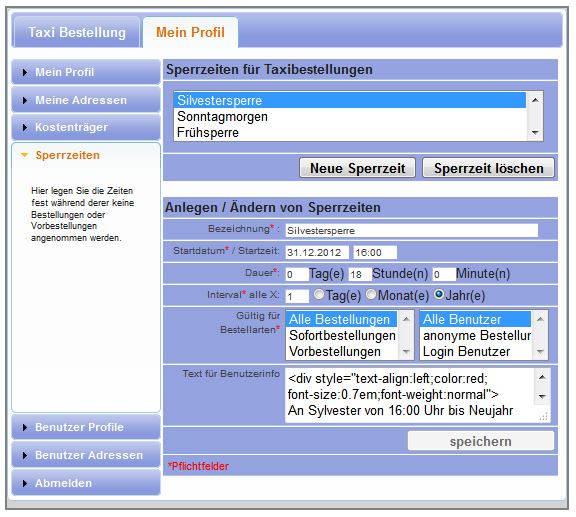
Task: Select the Jahr(e) interval radio button
Action: pos(439,294)
